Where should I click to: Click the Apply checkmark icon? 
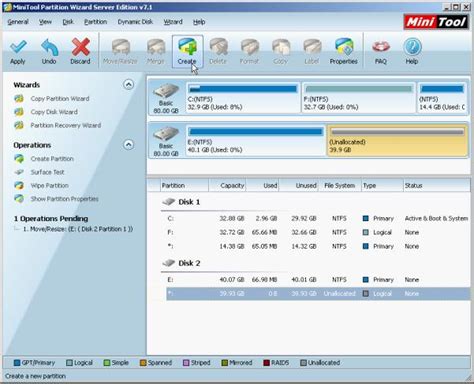coord(18,47)
